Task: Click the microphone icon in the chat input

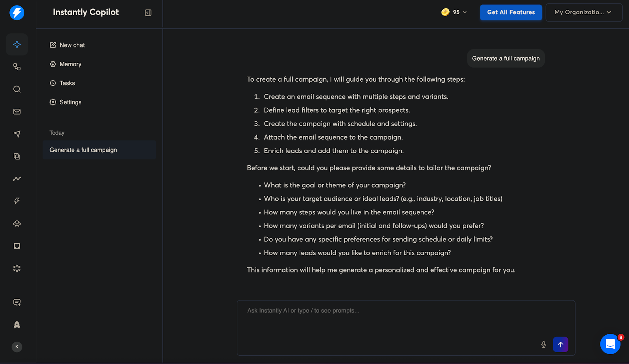Action: [543, 344]
